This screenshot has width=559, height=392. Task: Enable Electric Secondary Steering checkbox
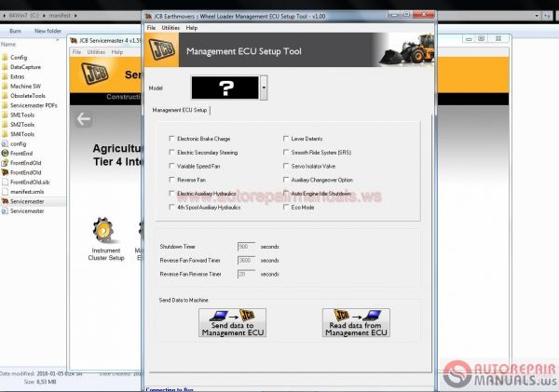[171, 152]
